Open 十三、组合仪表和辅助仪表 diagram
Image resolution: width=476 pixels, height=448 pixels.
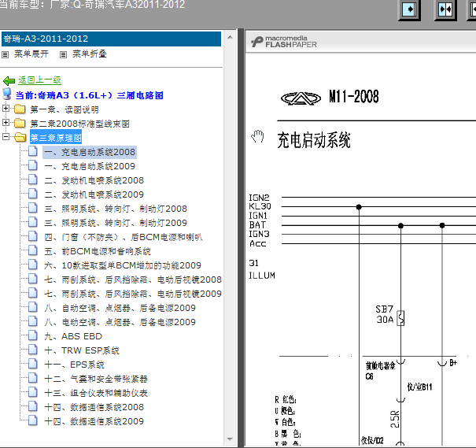click(96, 394)
